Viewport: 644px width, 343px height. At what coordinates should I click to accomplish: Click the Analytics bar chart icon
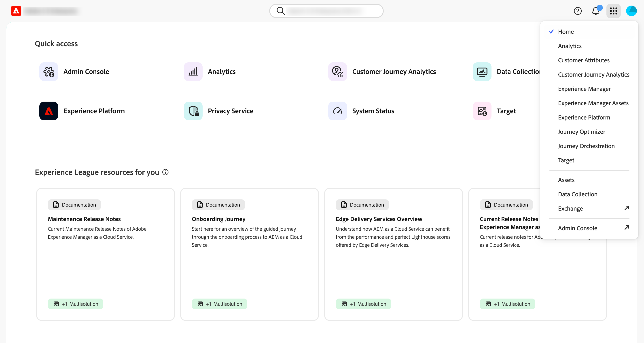coord(193,72)
